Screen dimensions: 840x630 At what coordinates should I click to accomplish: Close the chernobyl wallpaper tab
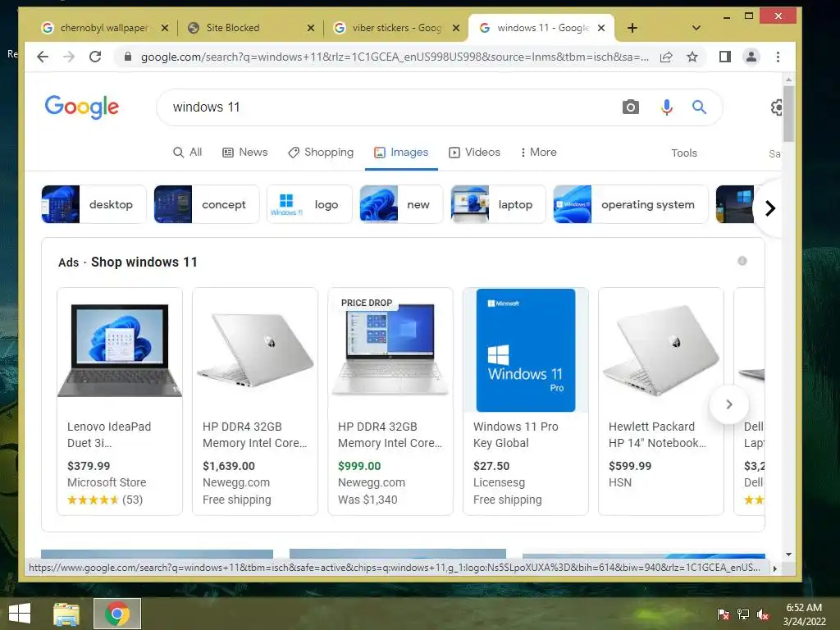coord(165,28)
